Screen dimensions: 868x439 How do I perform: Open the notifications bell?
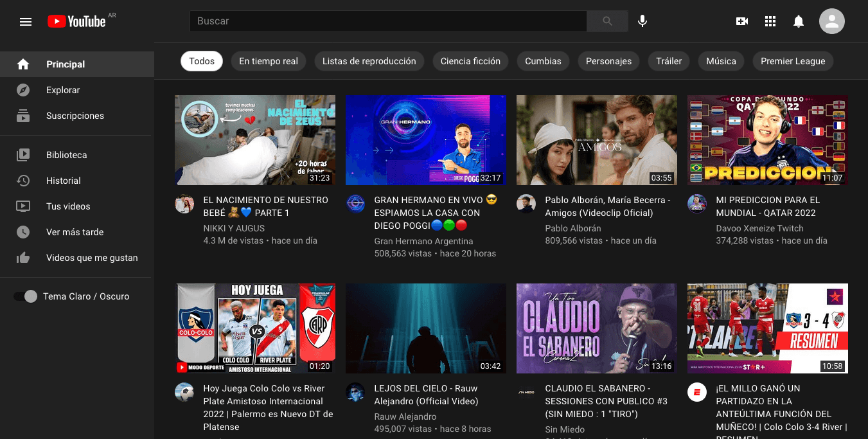(x=799, y=21)
